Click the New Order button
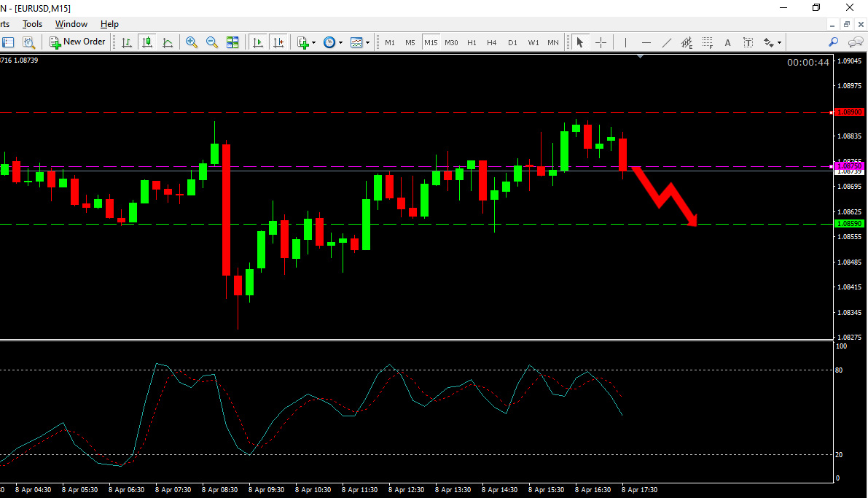868x498 pixels. click(x=77, y=42)
